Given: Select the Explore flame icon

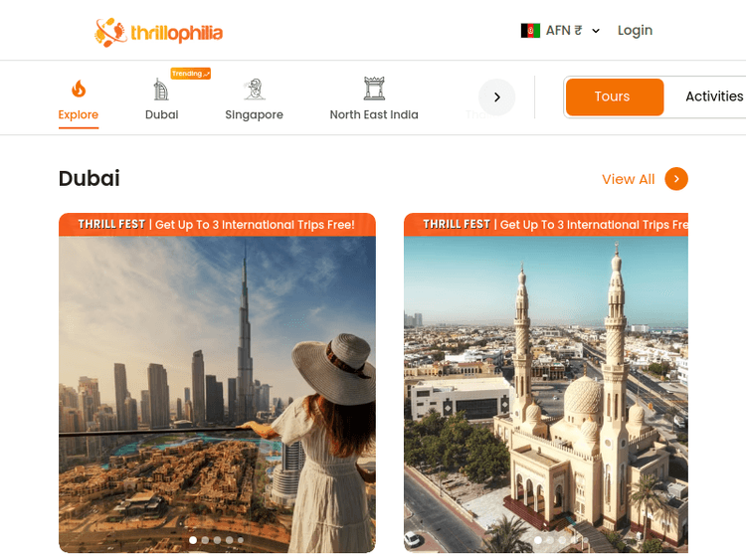Looking at the screenshot, I should click(79, 89).
